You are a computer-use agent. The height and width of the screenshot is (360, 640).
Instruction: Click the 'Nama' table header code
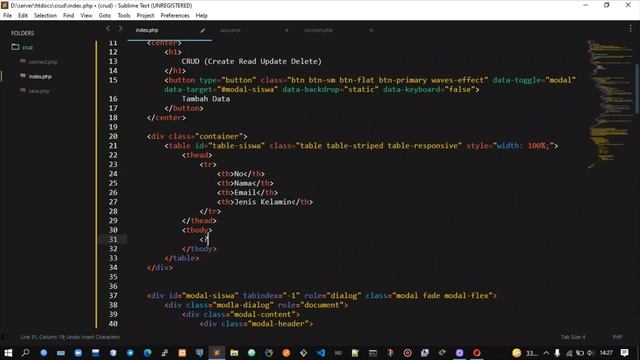(x=245, y=183)
